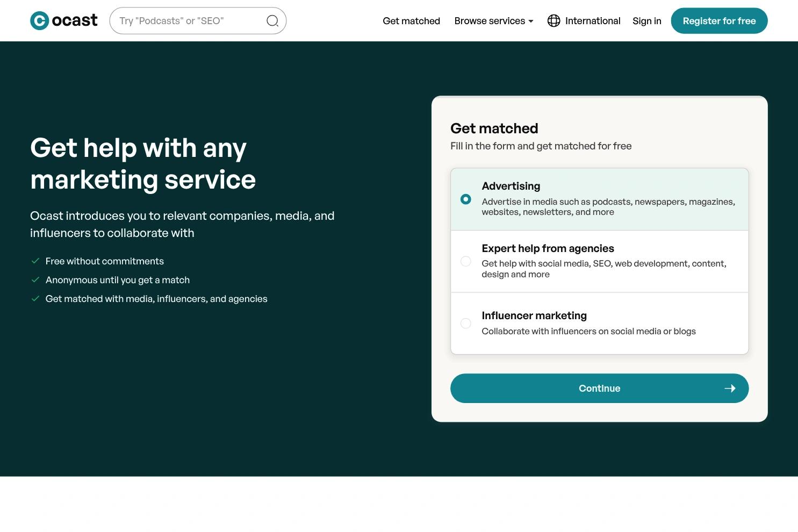
Task: Click the arrow icon on the Continue button
Action: click(729, 389)
